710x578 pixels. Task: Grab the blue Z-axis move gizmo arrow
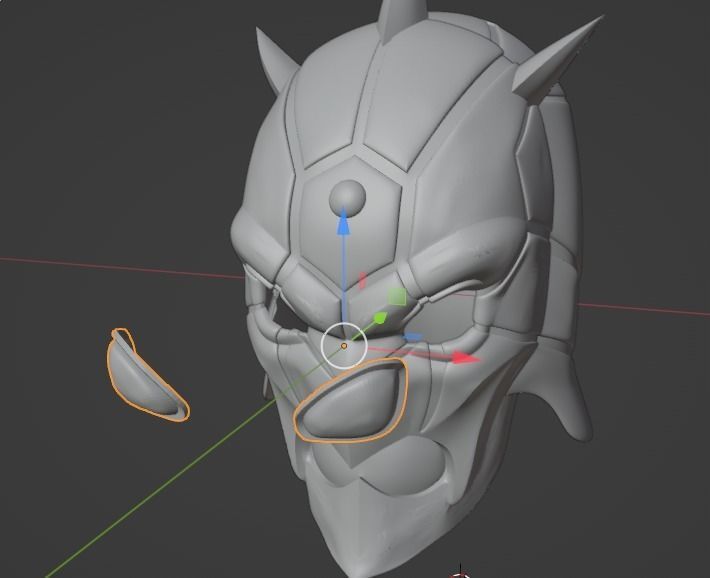point(344,222)
